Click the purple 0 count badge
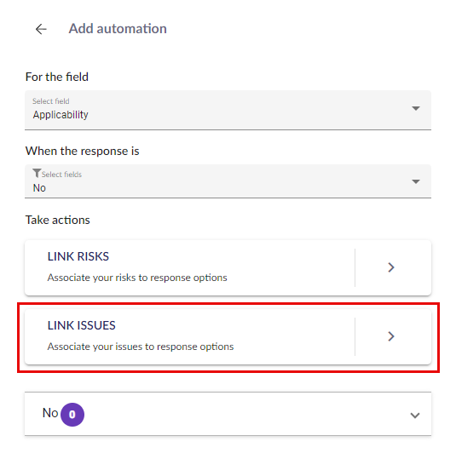 [72, 415]
